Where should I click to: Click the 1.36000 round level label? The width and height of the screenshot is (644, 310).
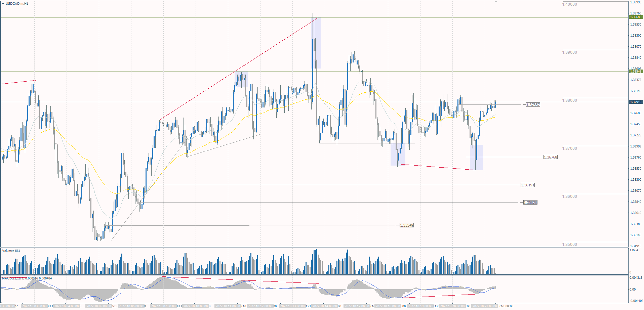[x=570, y=196]
